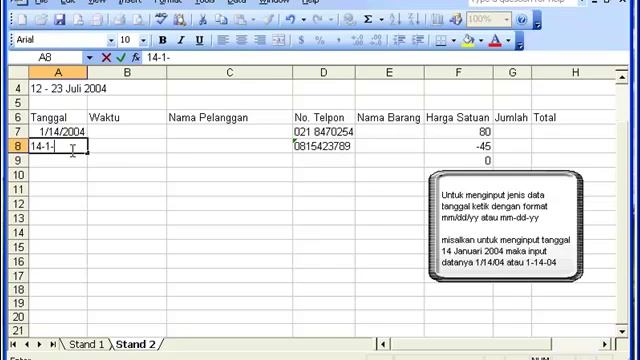Click the Increase Indent icon
Viewport: 640px width, 360px height.
[418, 40]
